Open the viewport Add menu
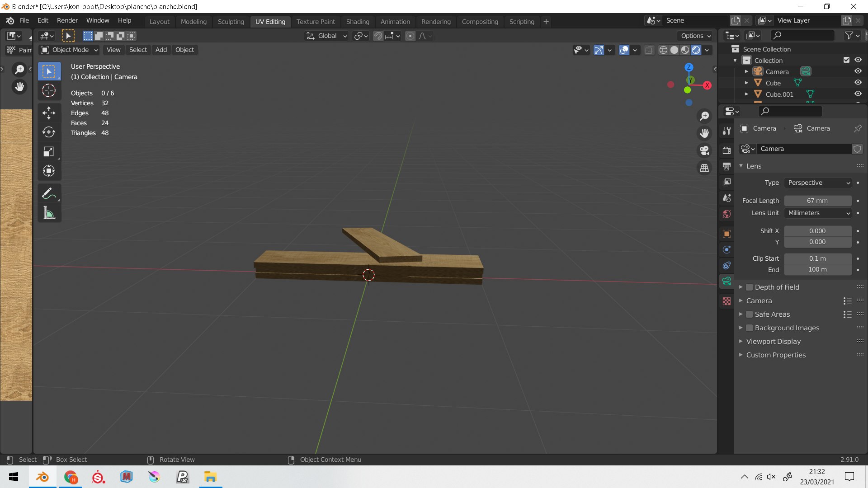 161,50
